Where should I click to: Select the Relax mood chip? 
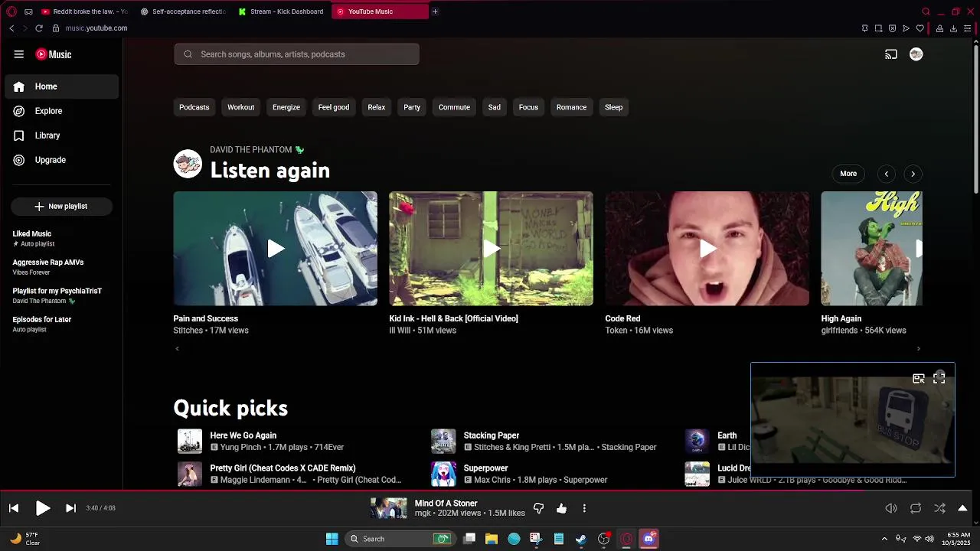[377, 107]
